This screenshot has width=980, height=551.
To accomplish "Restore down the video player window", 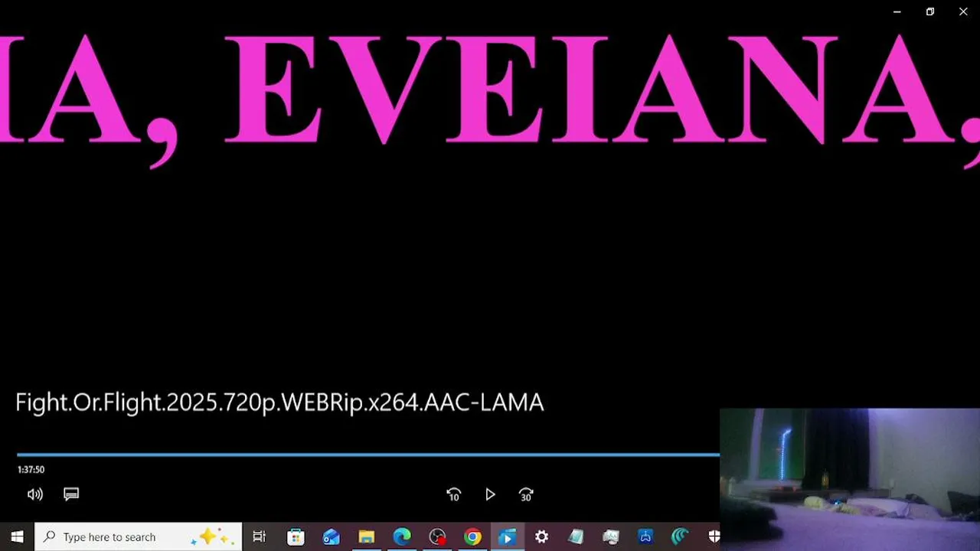I will (930, 11).
